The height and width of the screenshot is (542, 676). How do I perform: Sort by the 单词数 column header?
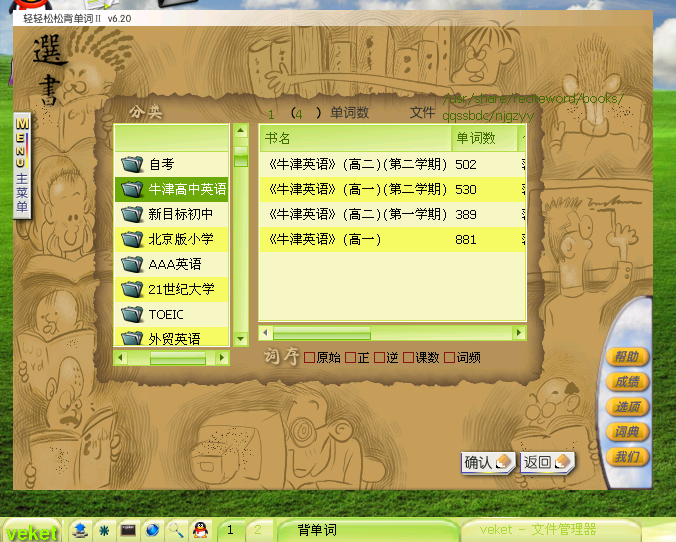(484, 138)
